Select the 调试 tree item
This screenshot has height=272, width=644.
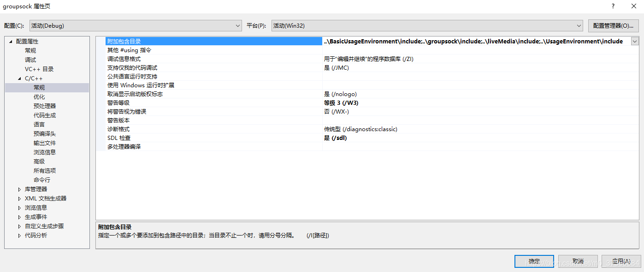tap(30, 60)
